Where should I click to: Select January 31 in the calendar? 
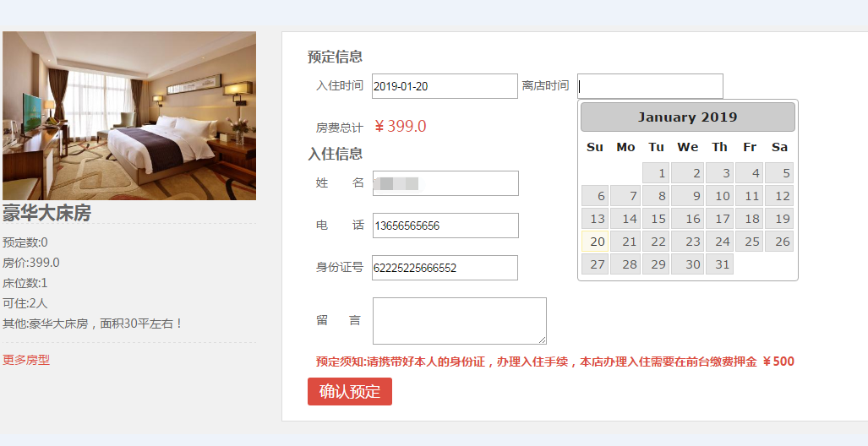719,264
